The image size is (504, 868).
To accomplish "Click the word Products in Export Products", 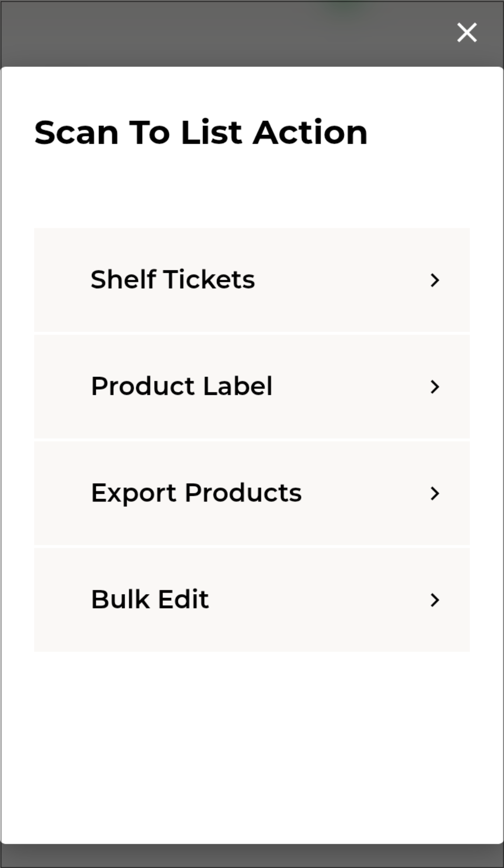I will (243, 493).
